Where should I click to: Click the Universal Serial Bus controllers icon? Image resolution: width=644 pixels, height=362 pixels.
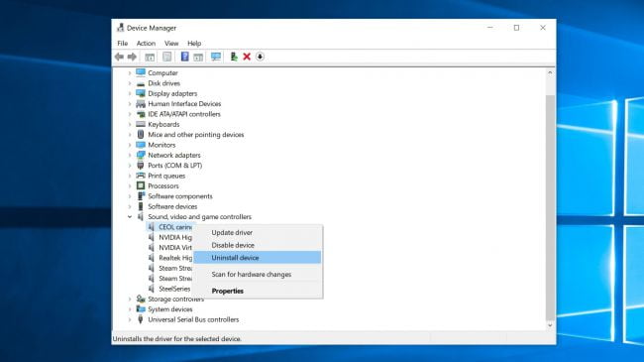[x=141, y=319]
